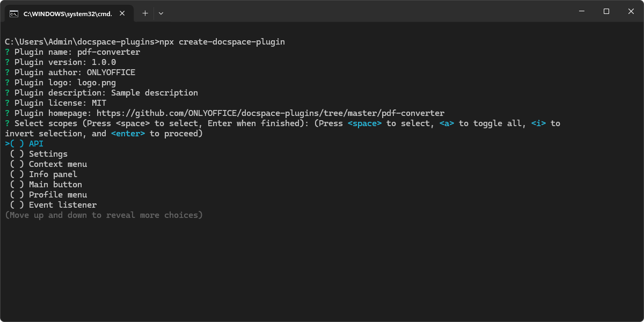Screen dimensions: 644x322
Task: Close the cmd.exe terminal tab
Action: (x=123, y=14)
